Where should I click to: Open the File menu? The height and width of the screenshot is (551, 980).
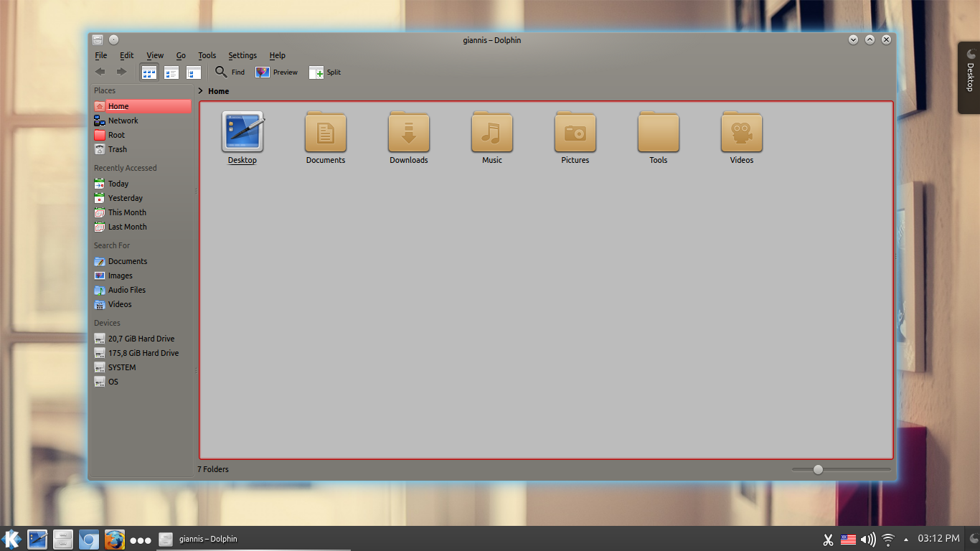click(x=101, y=55)
